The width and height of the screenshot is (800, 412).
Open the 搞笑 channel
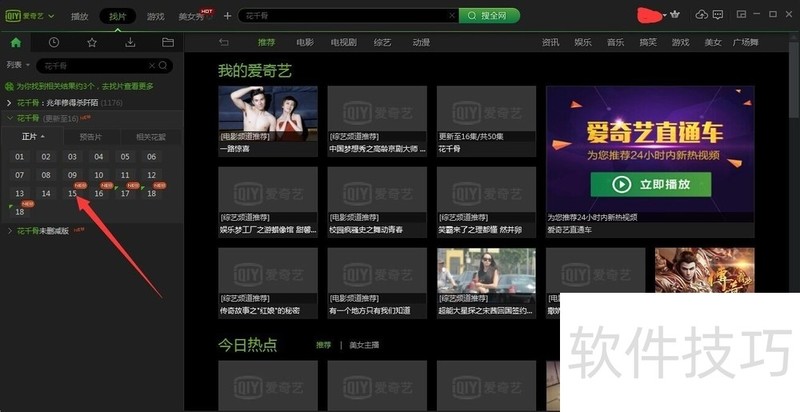[x=648, y=42]
